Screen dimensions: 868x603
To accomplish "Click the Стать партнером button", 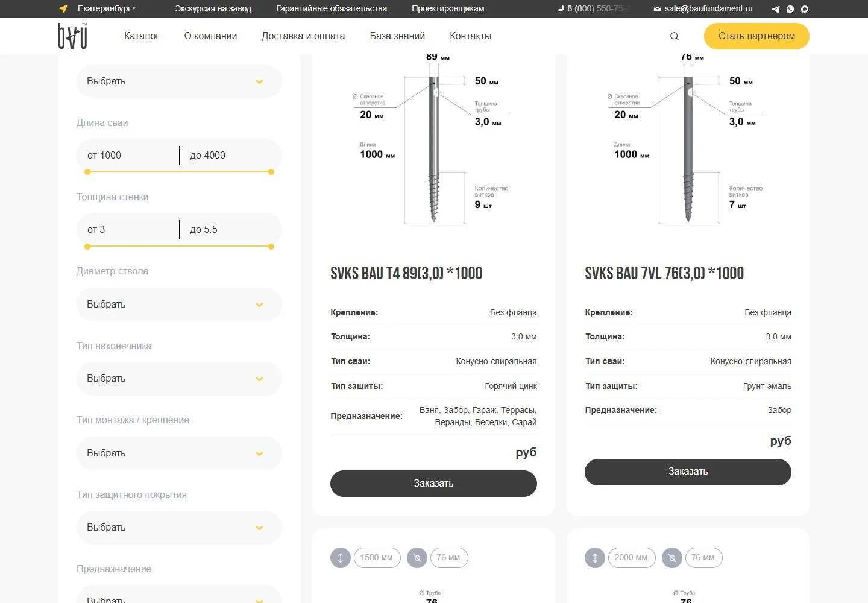I will click(756, 36).
